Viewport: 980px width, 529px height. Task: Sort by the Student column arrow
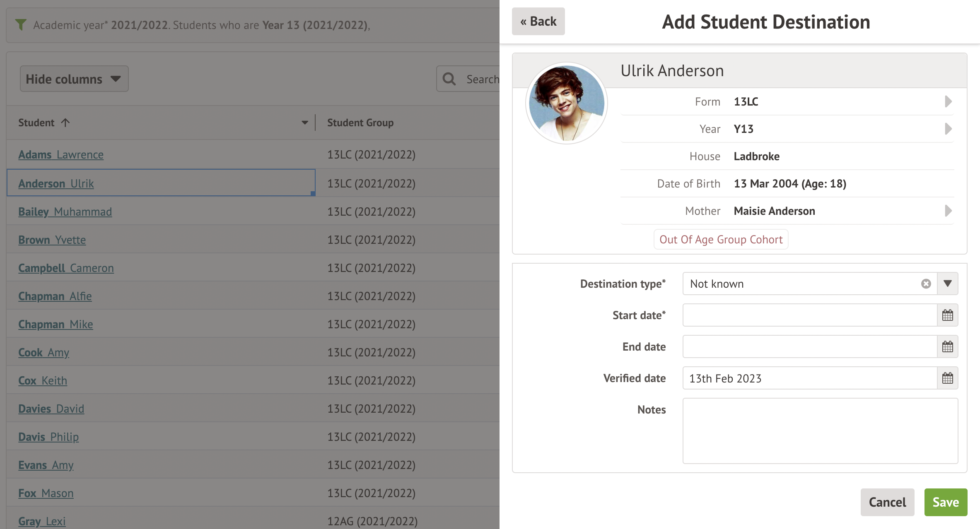pyautogui.click(x=65, y=123)
